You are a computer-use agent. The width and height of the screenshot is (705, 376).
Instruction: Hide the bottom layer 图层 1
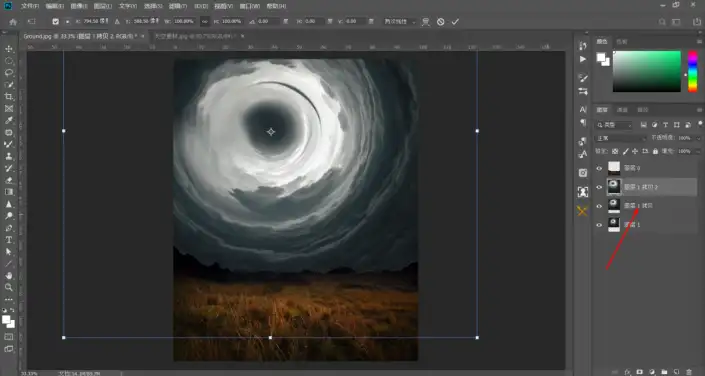[x=599, y=225]
